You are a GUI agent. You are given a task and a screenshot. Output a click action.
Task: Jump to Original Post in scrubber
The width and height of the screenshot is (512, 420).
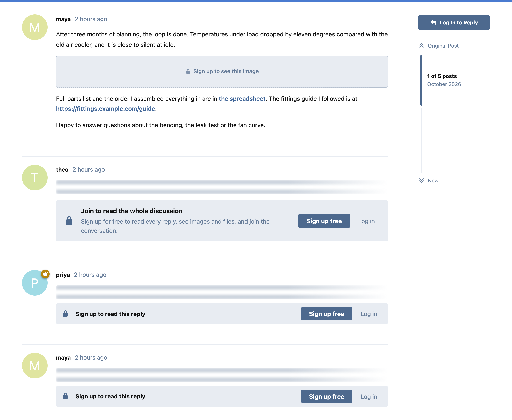tap(439, 46)
